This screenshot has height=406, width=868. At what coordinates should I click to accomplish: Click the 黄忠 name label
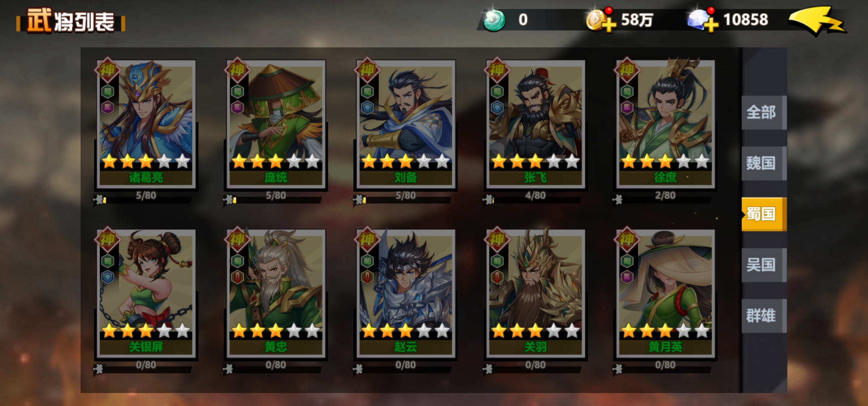point(276,347)
